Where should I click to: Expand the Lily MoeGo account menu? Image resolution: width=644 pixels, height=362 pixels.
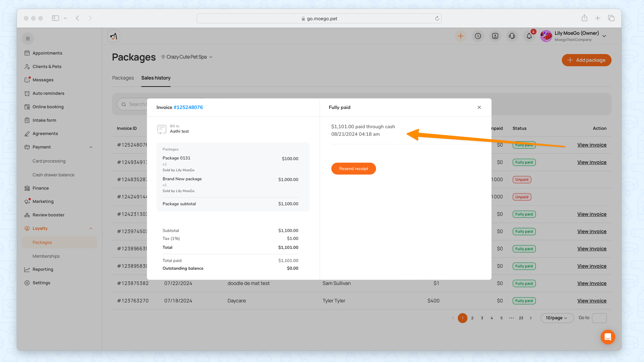(604, 36)
